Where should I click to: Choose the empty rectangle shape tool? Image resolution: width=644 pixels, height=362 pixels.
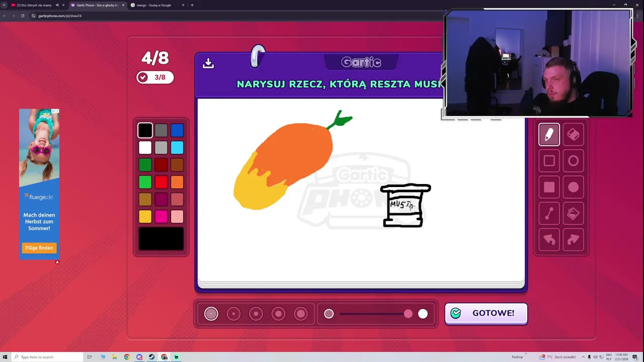(549, 161)
